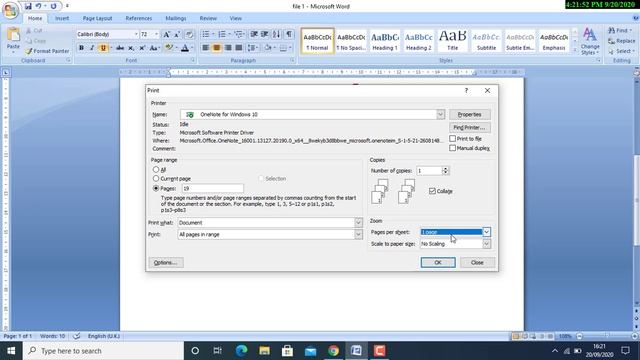
Task: Expand the Scale to paper size dropdown
Action: point(487,244)
